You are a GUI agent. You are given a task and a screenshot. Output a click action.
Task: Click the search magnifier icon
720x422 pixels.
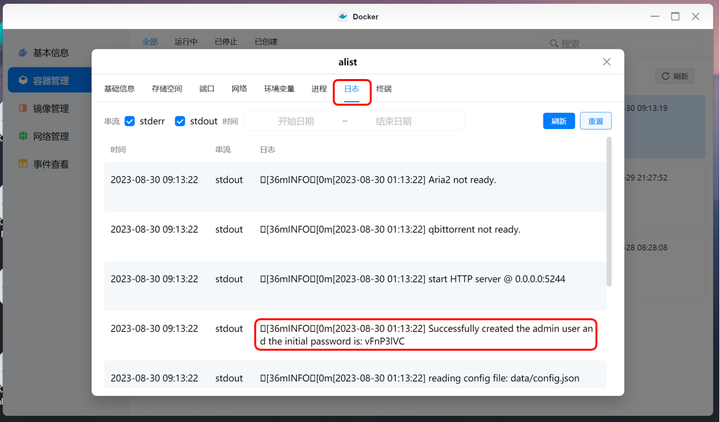tap(554, 43)
